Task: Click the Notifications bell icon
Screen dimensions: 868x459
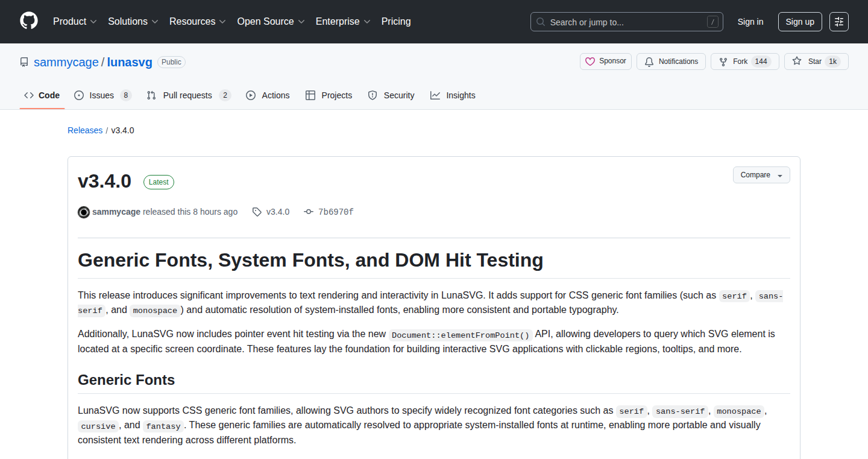Action: 649,62
